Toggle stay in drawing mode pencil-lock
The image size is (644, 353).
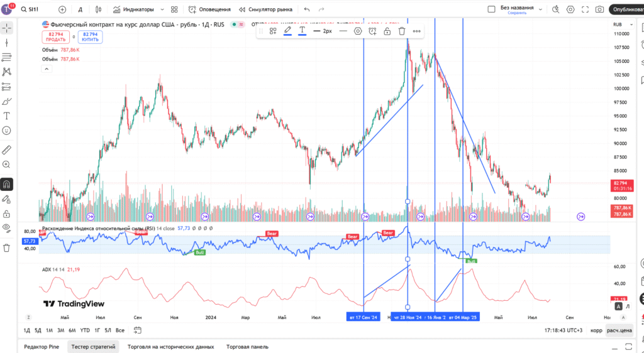pyautogui.click(x=6, y=199)
